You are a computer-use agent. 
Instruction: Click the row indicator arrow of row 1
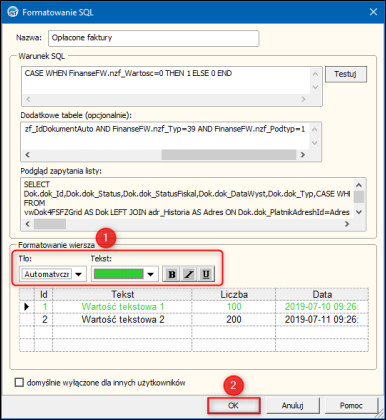[27, 307]
